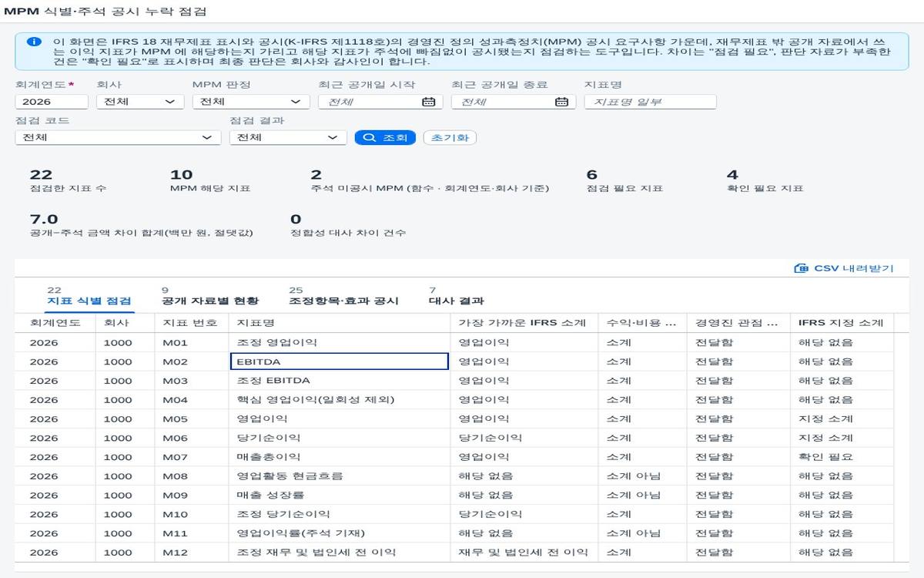Click the 지정 소계 cell in row M05
924x578 pixels.
tap(842, 418)
